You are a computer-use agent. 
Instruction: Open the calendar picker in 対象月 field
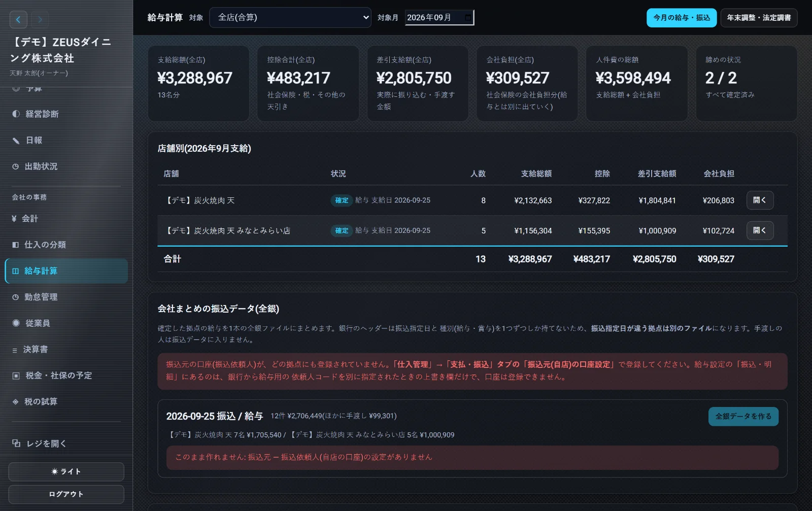pyautogui.click(x=468, y=18)
